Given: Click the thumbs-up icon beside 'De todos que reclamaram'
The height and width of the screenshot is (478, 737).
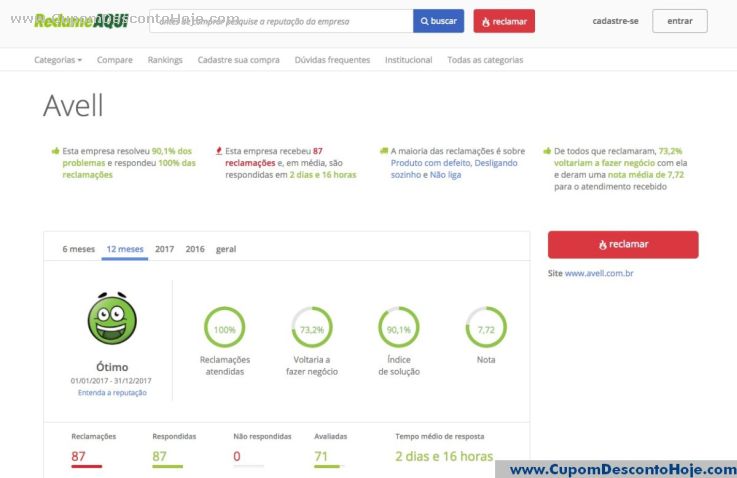Looking at the screenshot, I should (x=547, y=151).
